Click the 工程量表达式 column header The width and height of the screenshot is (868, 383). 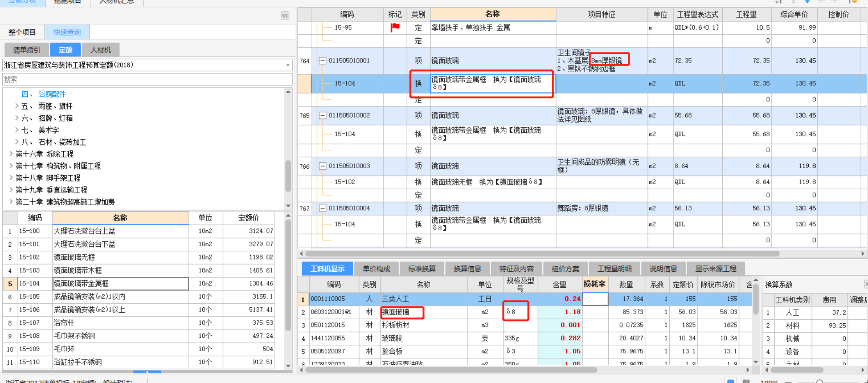click(697, 15)
